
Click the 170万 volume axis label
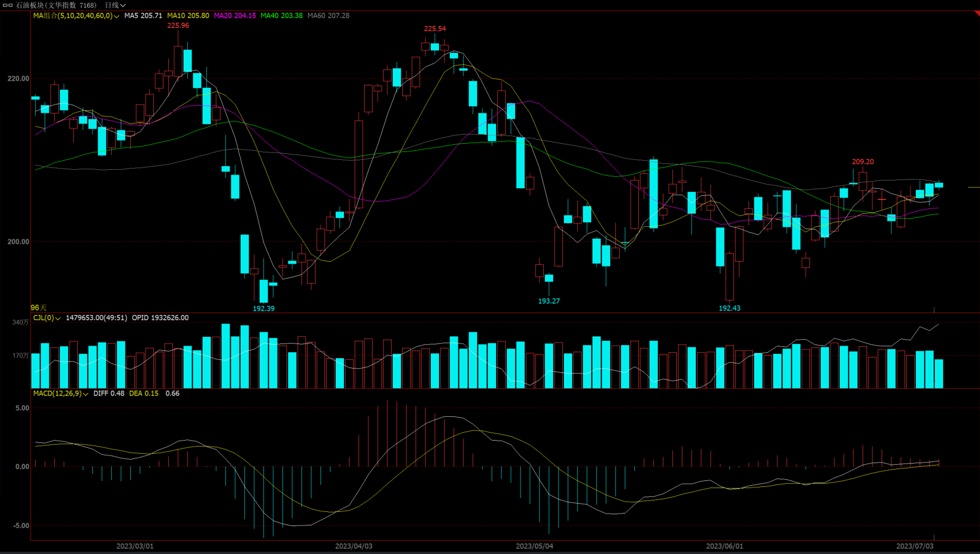pos(21,356)
